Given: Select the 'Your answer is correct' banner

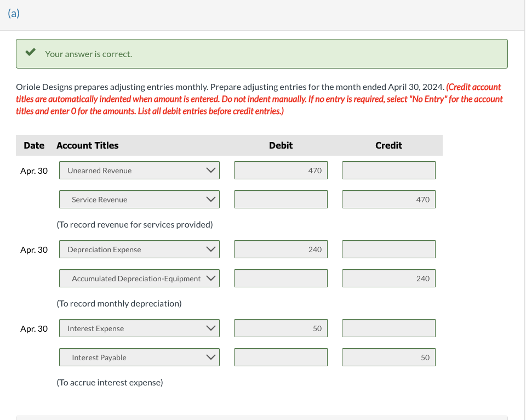Looking at the screenshot, I should pyautogui.click(x=262, y=54).
